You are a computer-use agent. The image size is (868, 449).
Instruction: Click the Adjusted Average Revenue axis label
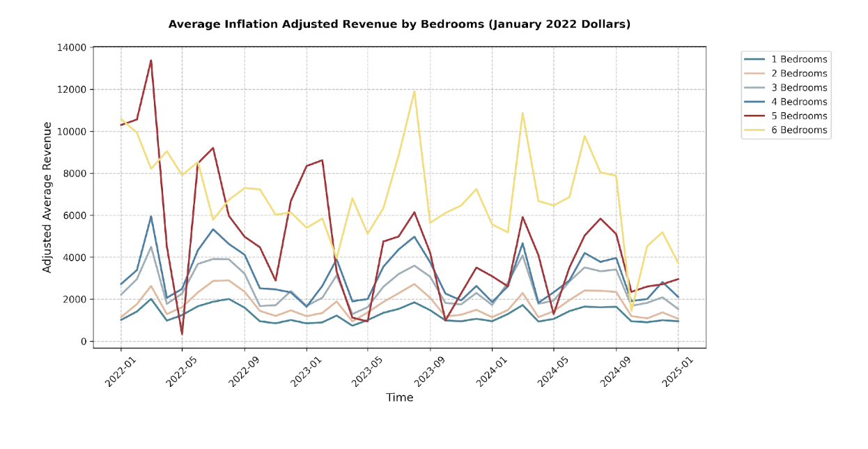[47, 197]
